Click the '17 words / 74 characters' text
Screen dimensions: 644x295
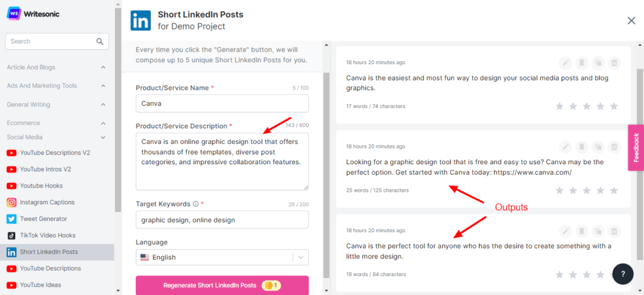coord(375,106)
